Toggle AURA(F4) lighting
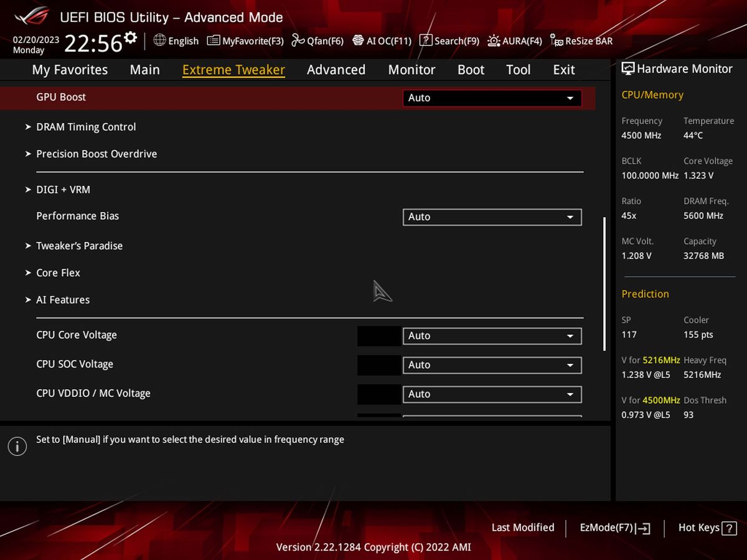The width and height of the screenshot is (747, 560). coord(515,41)
